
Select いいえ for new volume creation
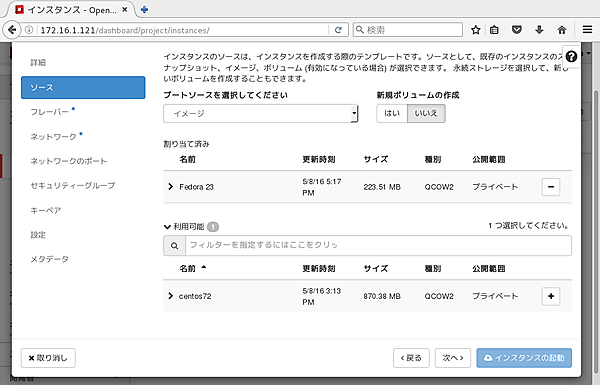(x=426, y=113)
